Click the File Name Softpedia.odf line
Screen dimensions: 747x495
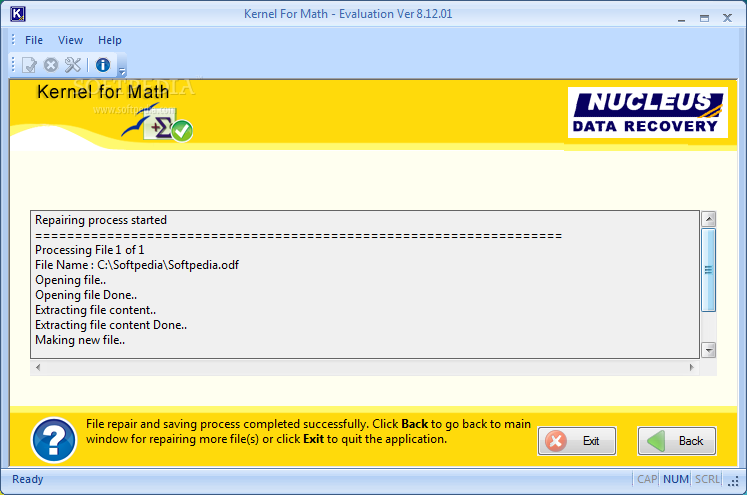coord(137,265)
